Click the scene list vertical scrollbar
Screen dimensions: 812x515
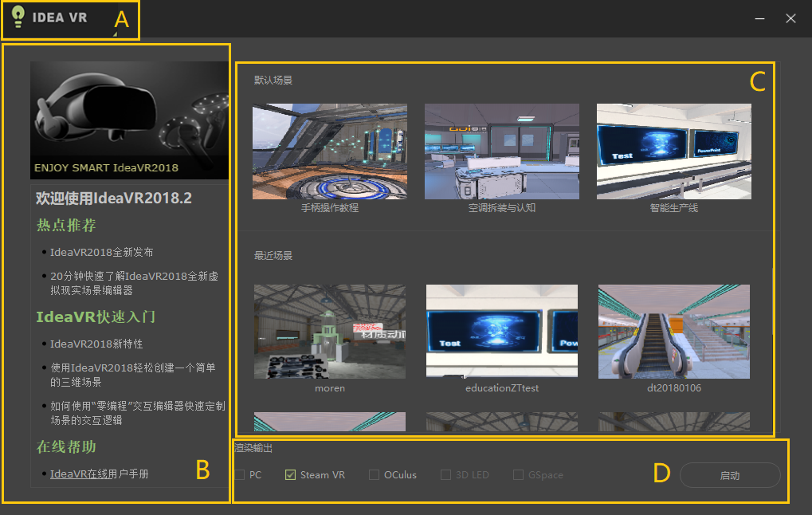coord(774,301)
